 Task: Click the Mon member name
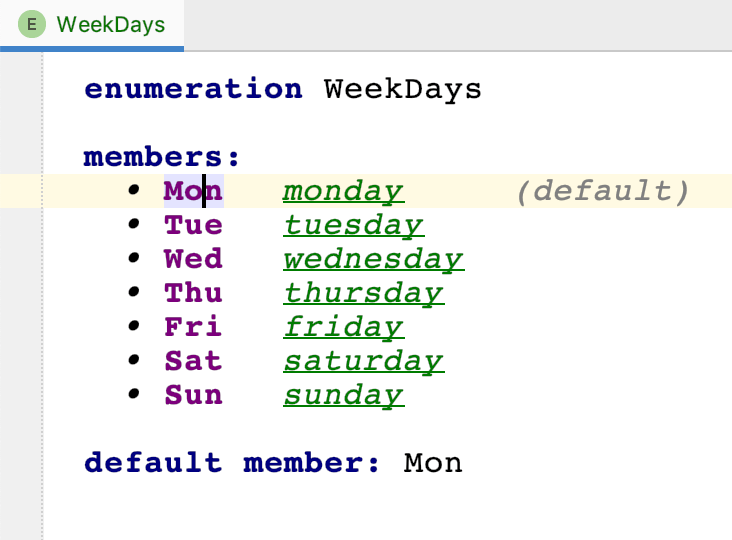pos(193,191)
